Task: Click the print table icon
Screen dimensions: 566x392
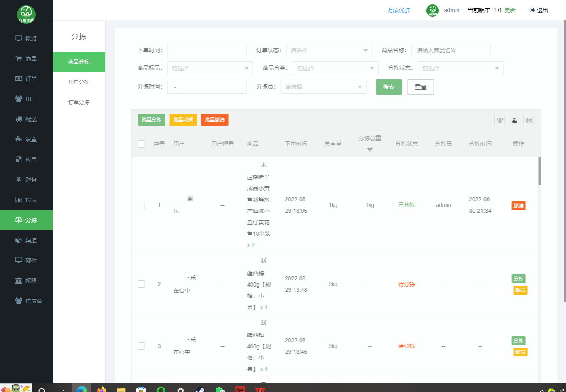Action: [x=528, y=120]
